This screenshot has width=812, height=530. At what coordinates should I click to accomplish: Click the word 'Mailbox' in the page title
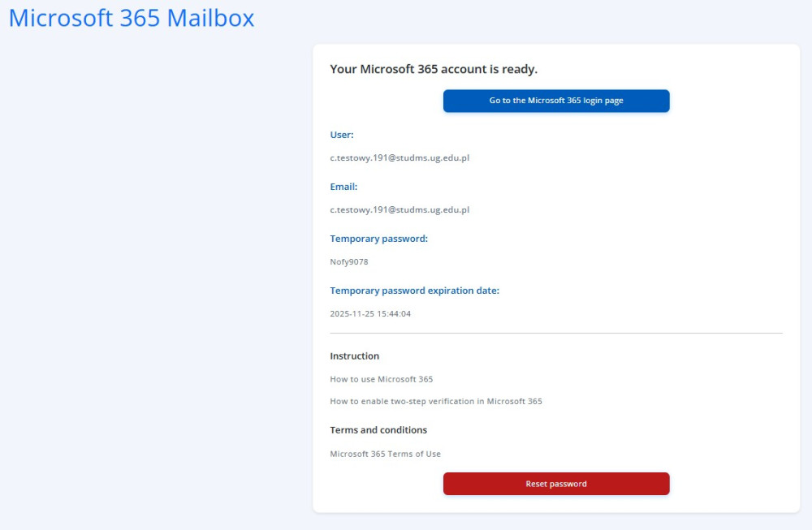211,18
